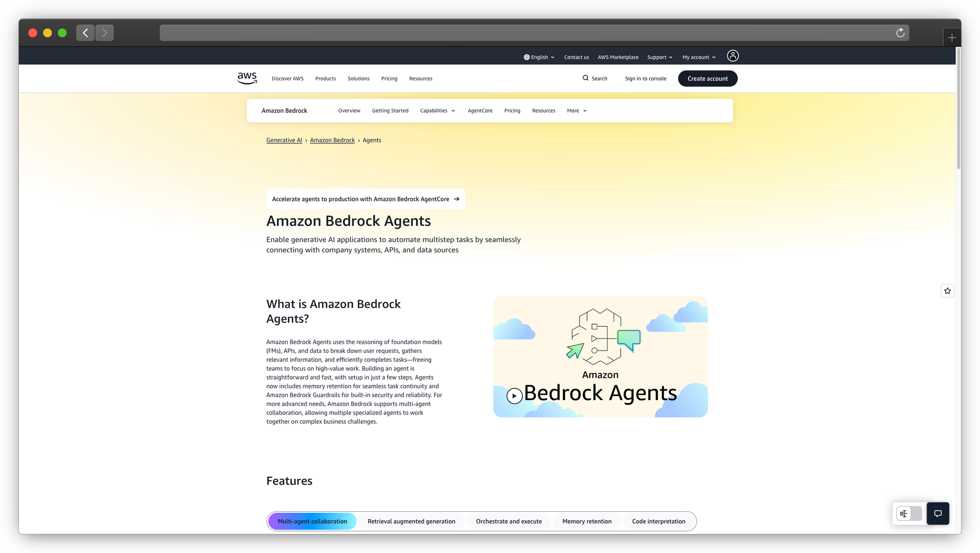The height and width of the screenshot is (553, 980).
Task: Open a new tab with plus icon
Action: (x=952, y=38)
